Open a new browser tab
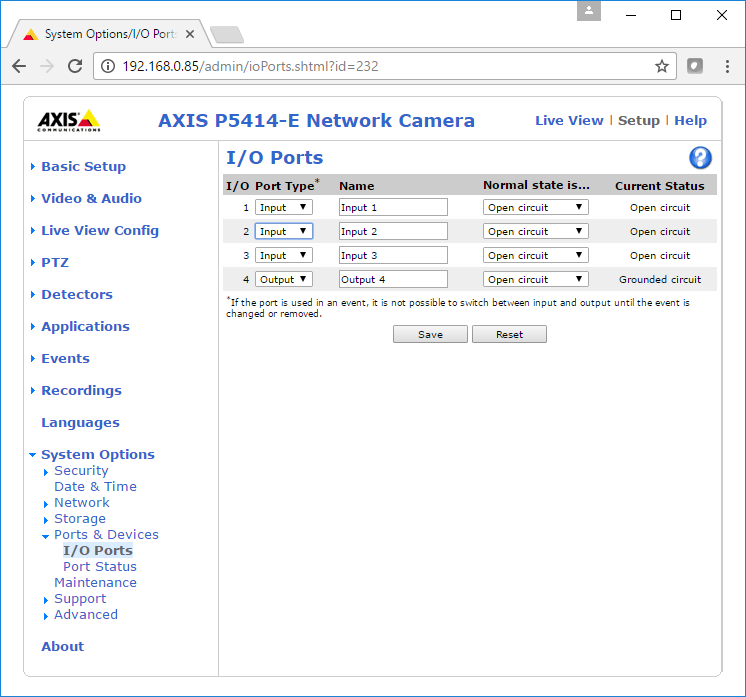The height and width of the screenshot is (697, 746). pyautogui.click(x=227, y=35)
